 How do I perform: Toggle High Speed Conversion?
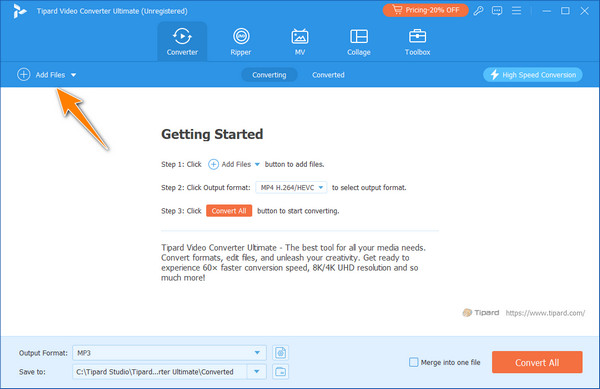point(533,75)
